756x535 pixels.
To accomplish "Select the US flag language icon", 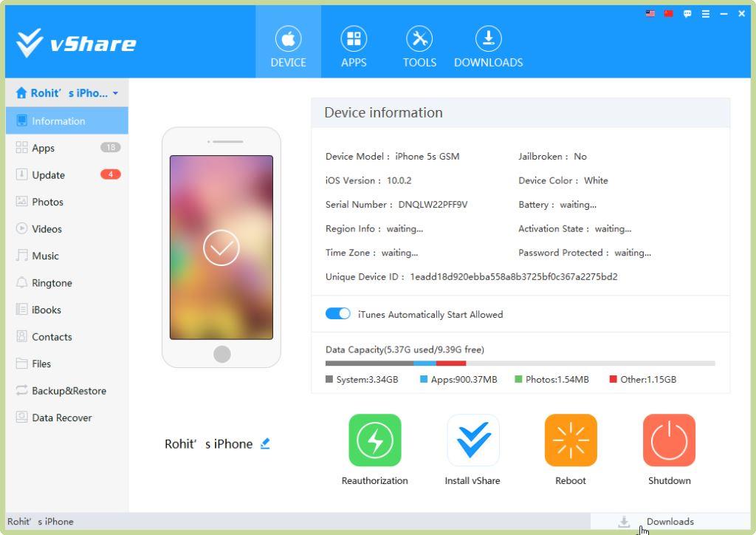I will [x=650, y=13].
